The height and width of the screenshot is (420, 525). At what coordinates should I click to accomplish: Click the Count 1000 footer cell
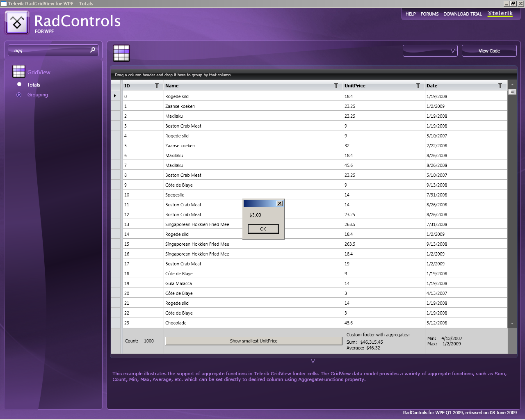pyautogui.click(x=143, y=341)
